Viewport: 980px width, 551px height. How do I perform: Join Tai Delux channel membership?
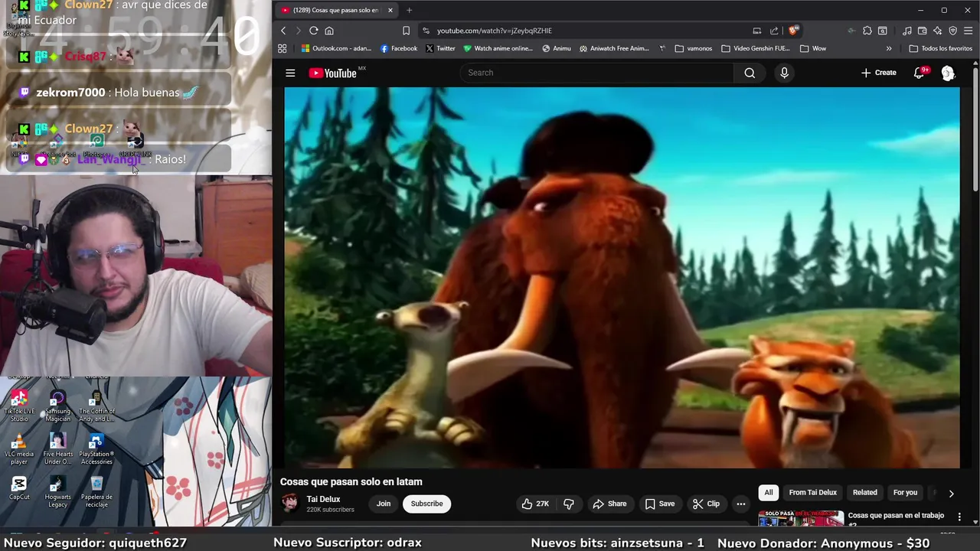[384, 504]
